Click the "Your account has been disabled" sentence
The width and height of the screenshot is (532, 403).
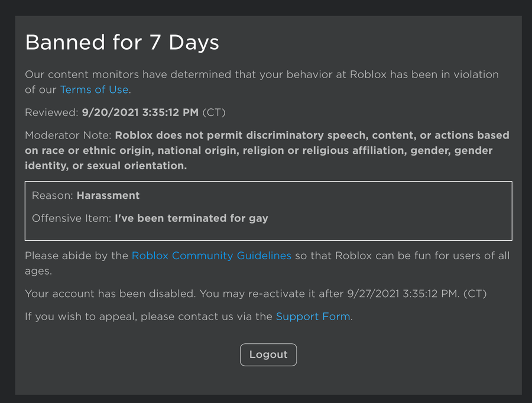tap(110, 294)
